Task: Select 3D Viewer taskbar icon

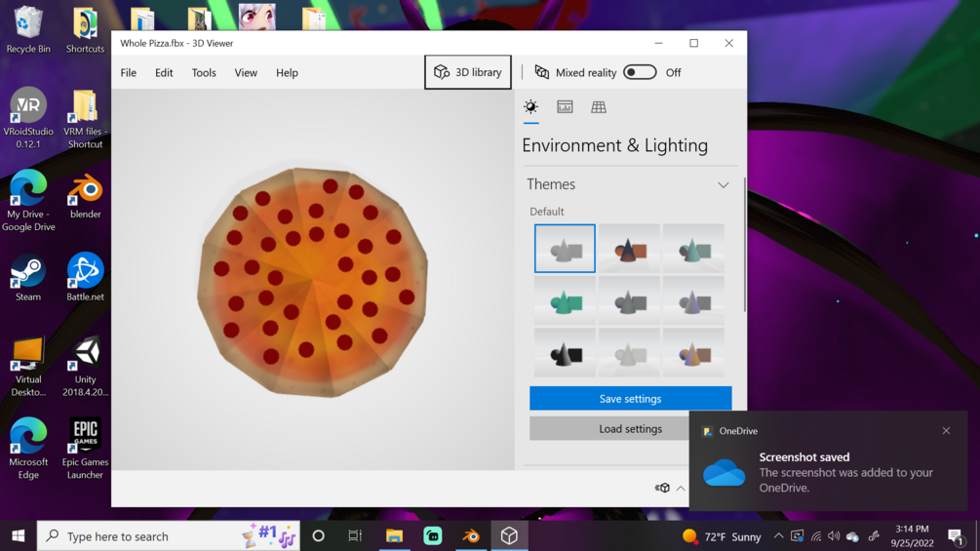Action: pos(509,536)
